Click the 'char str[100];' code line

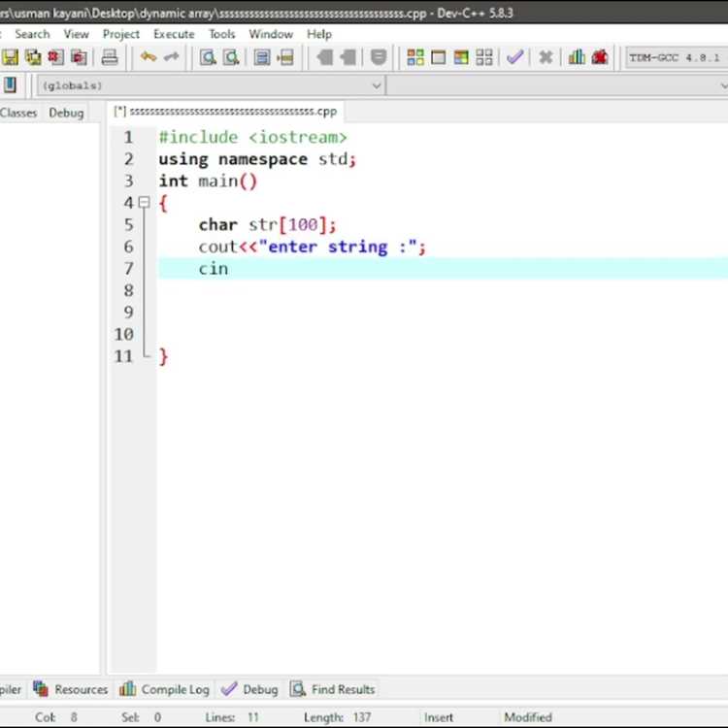[x=268, y=225]
